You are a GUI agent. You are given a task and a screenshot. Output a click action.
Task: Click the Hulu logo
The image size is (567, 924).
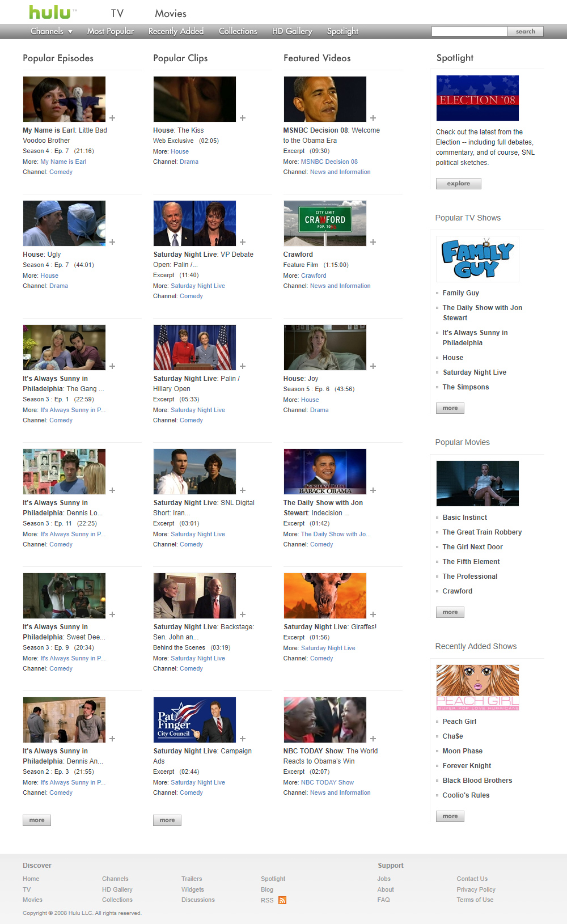point(53,12)
